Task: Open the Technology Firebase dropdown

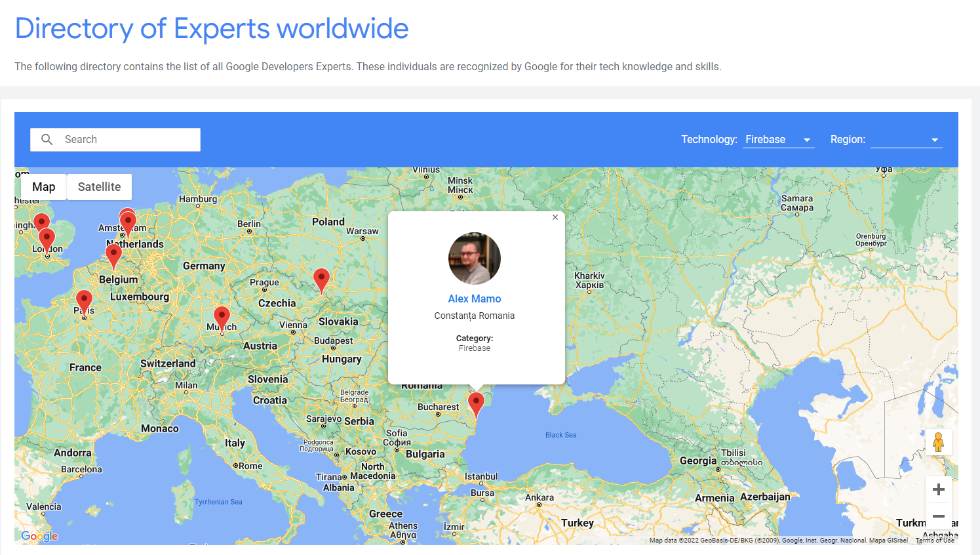Action: click(778, 140)
